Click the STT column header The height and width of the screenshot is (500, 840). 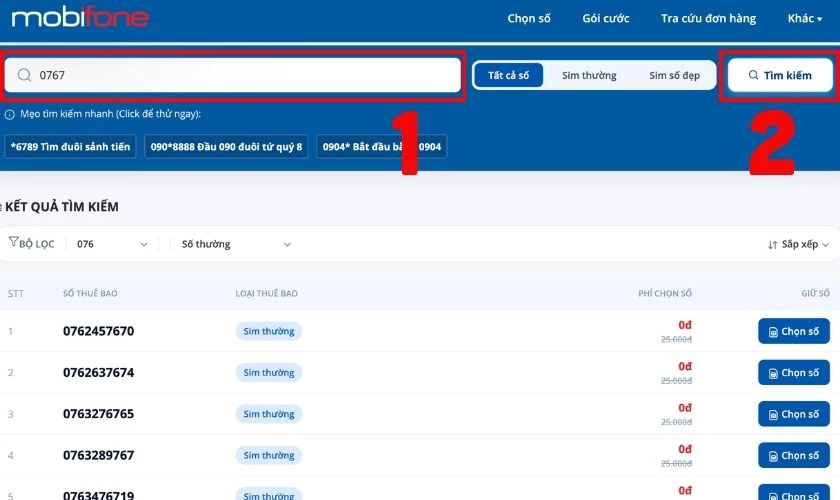16,293
